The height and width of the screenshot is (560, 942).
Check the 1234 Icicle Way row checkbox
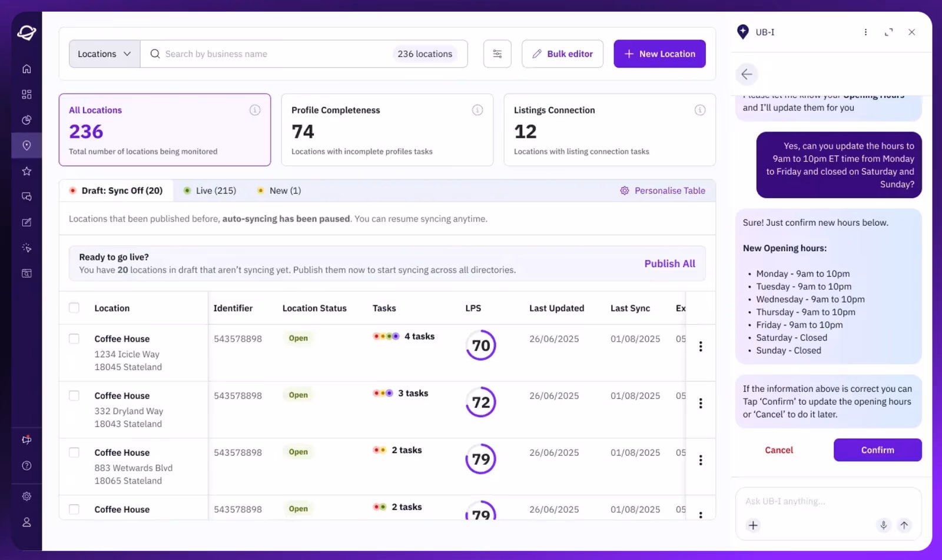[x=74, y=339]
